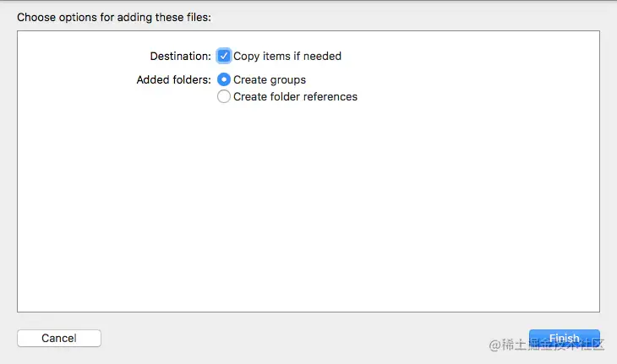
Task: Click the 'Create folder references' label text
Action: point(295,96)
